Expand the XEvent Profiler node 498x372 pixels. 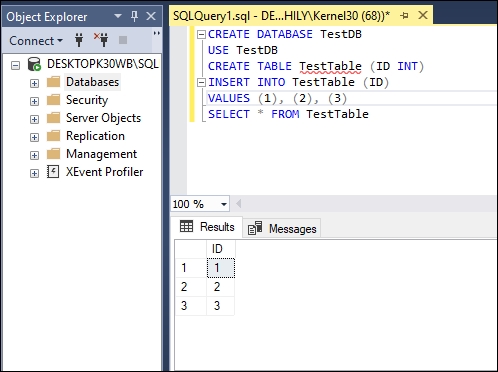coord(34,173)
